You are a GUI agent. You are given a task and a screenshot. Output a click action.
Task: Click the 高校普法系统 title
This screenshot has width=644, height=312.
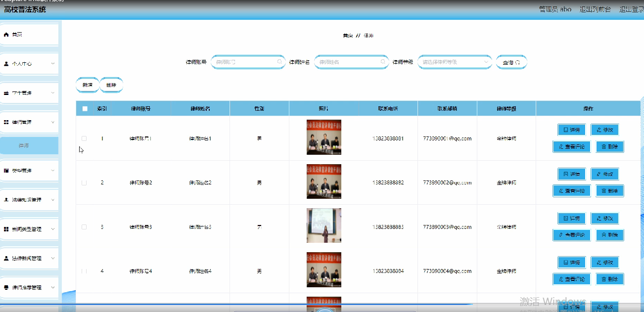point(25,9)
